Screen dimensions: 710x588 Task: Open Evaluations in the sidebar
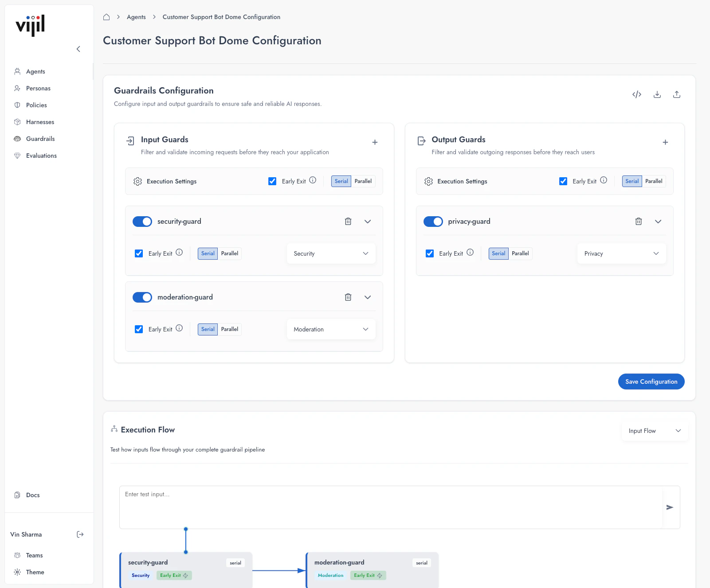coord(41,156)
